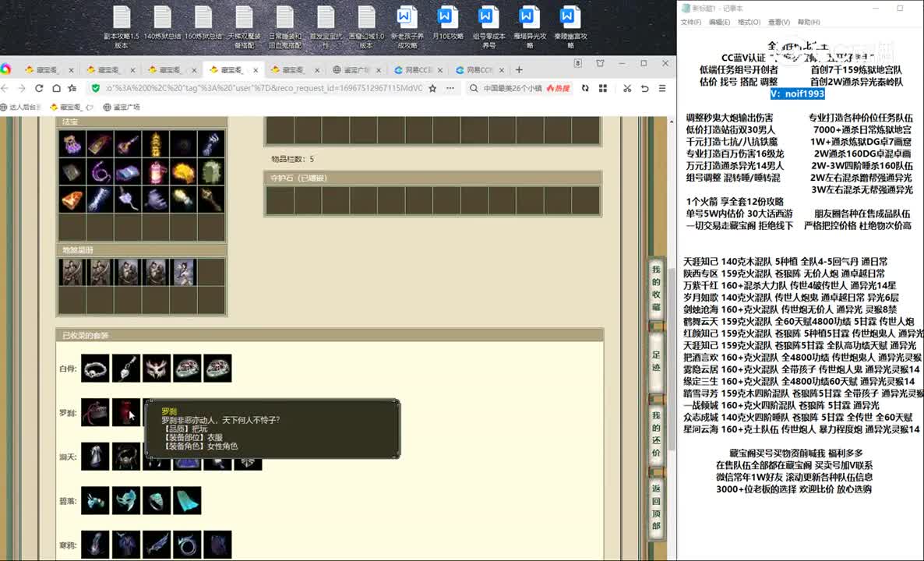Select the pink lantern artifact in 法宝 grid

155,172
